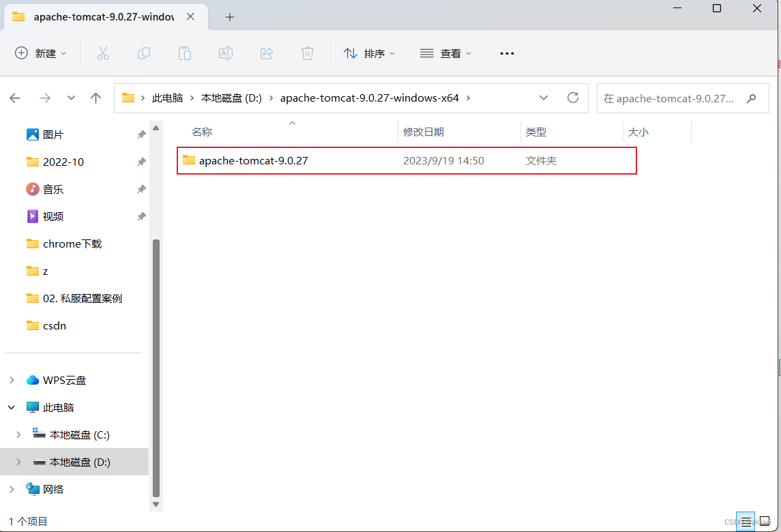
Task: Collapse the 此电脑 tree node
Action: [x=12, y=407]
